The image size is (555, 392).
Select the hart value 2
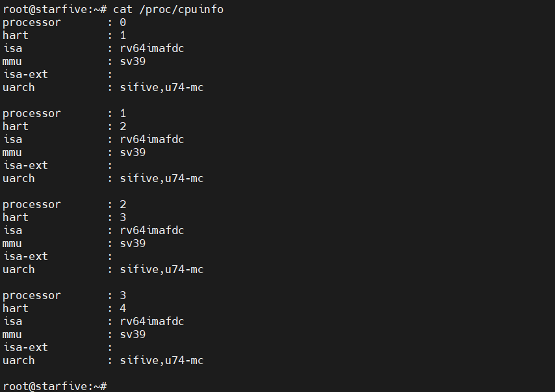(x=123, y=126)
